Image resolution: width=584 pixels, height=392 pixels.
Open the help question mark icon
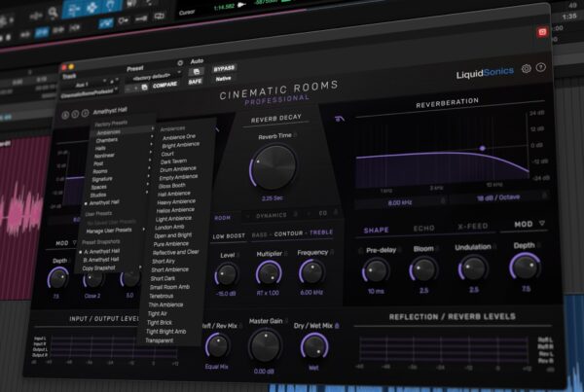(541, 67)
